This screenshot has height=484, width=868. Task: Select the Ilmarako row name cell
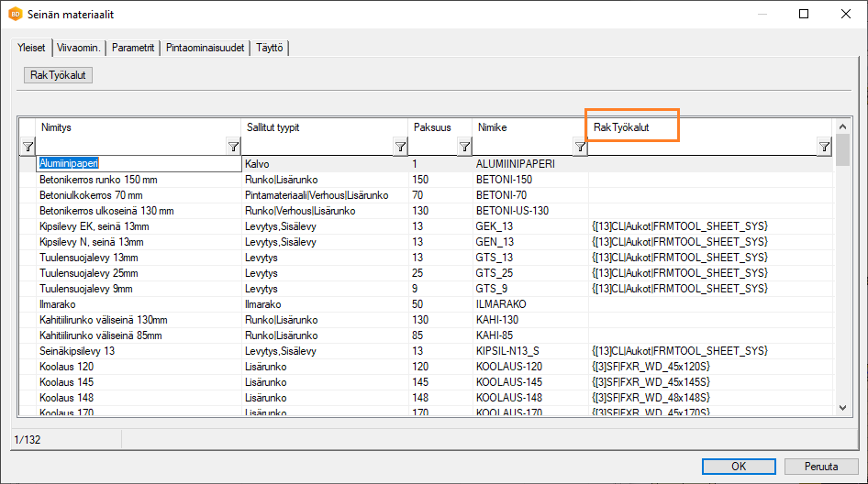[58, 303]
